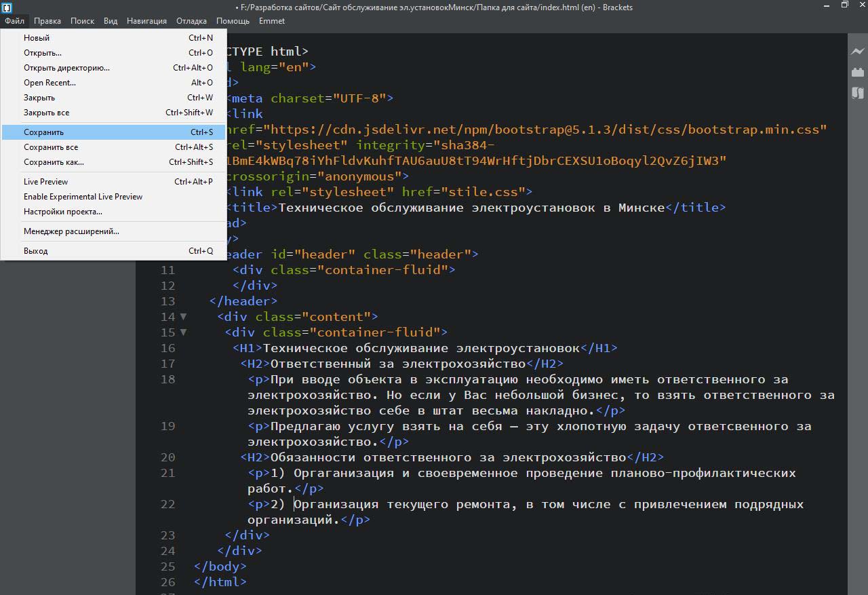This screenshot has width=868, height=595.
Task: Choose Сохранить from the Файл menu
Action: [x=44, y=132]
